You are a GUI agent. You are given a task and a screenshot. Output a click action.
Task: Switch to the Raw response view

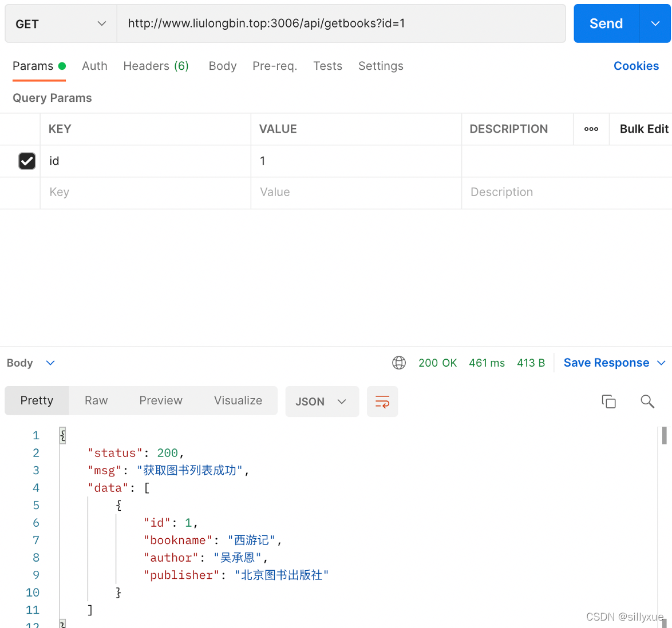pyautogui.click(x=96, y=400)
